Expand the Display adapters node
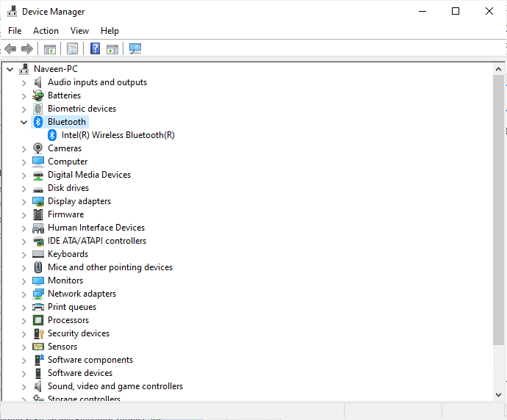 24,201
